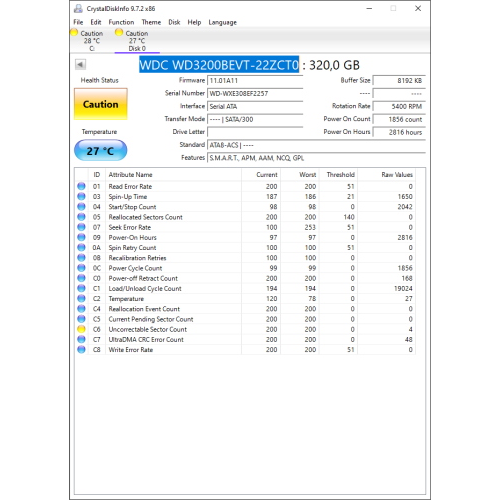Open the Theme menu
500x500 pixels.
point(151,22)
